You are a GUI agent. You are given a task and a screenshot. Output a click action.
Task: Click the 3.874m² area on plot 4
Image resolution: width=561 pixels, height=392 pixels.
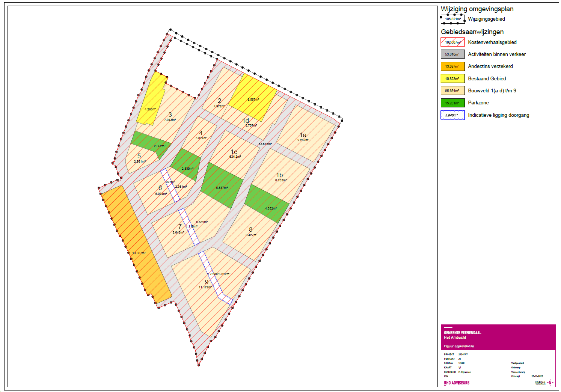click(201, 138)
